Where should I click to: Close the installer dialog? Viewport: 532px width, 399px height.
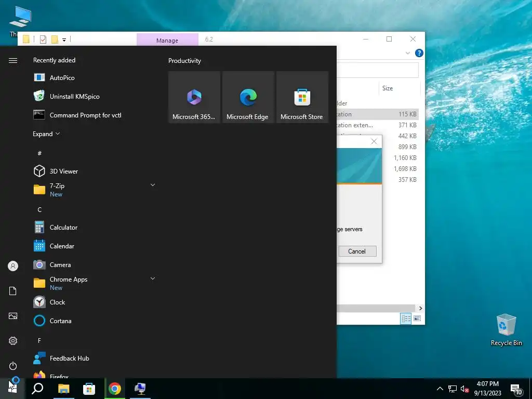tap(374, 141)
